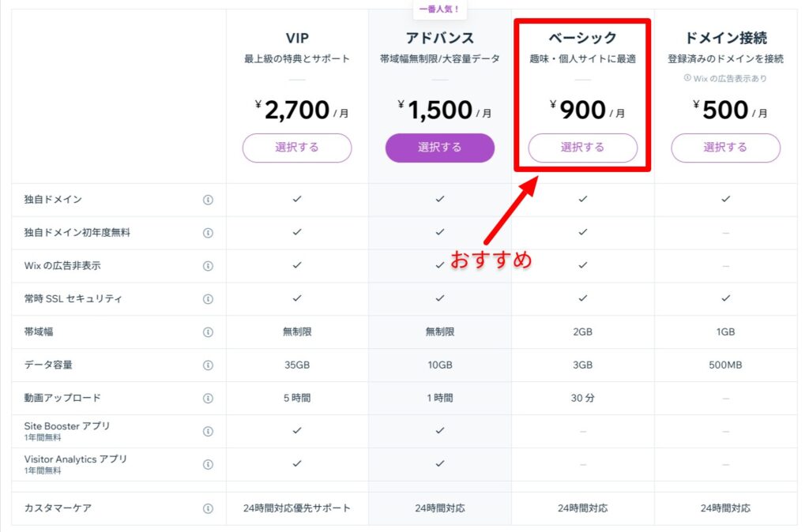Open info tooltip for Wix の広告非表示

(208, 266)
